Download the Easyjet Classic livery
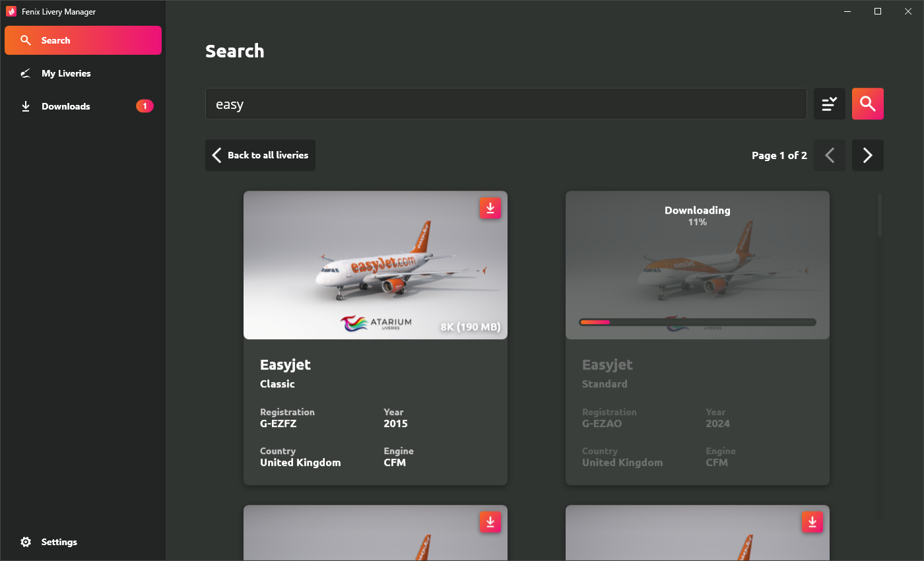This screenshot has height=561, width=924. pos(490,208)
